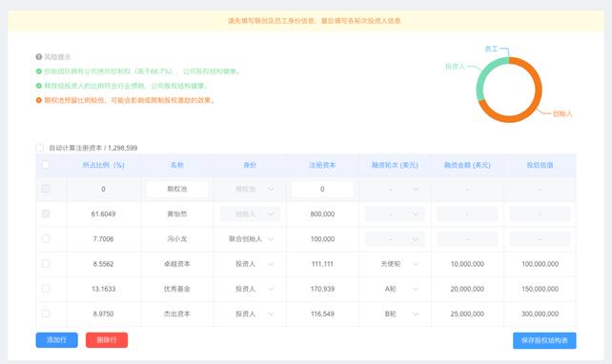Screen dimensions: 612x364
Task: Click the 20,000,000 financing amount cell
Action: point(467,289)
